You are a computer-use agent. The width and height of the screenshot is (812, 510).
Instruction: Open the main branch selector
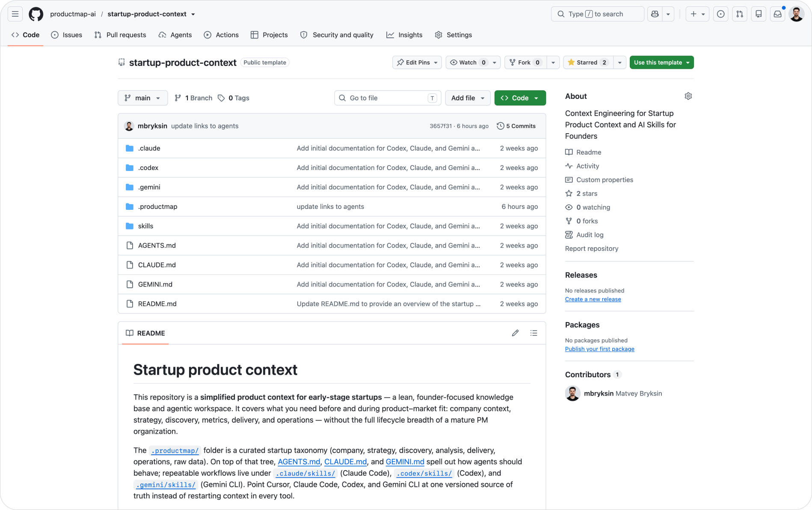point(142,98)
